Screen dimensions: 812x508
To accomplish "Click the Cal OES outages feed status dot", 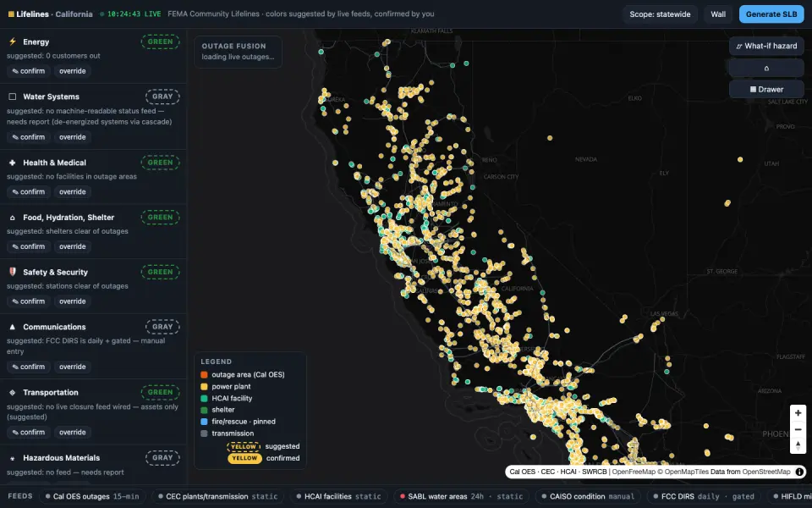I will coord(47,496).
